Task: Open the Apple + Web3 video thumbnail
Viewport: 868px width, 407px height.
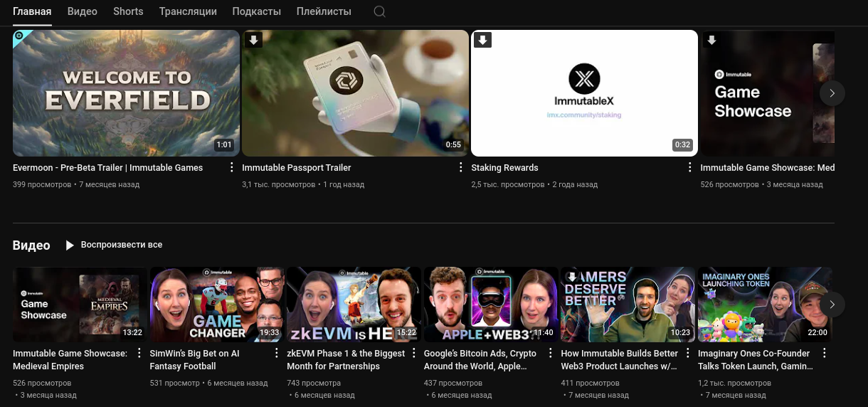Action: point(492,305)
